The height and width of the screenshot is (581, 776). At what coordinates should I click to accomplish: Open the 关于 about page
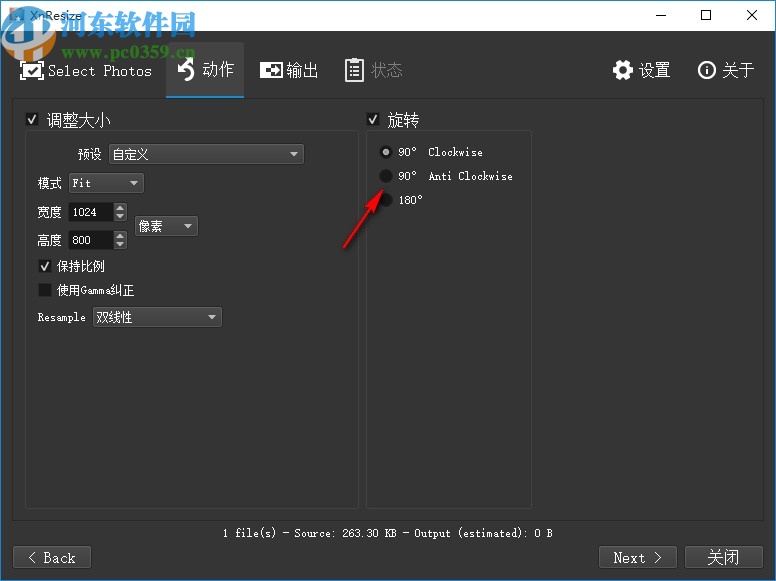click(x=726, y=70)
